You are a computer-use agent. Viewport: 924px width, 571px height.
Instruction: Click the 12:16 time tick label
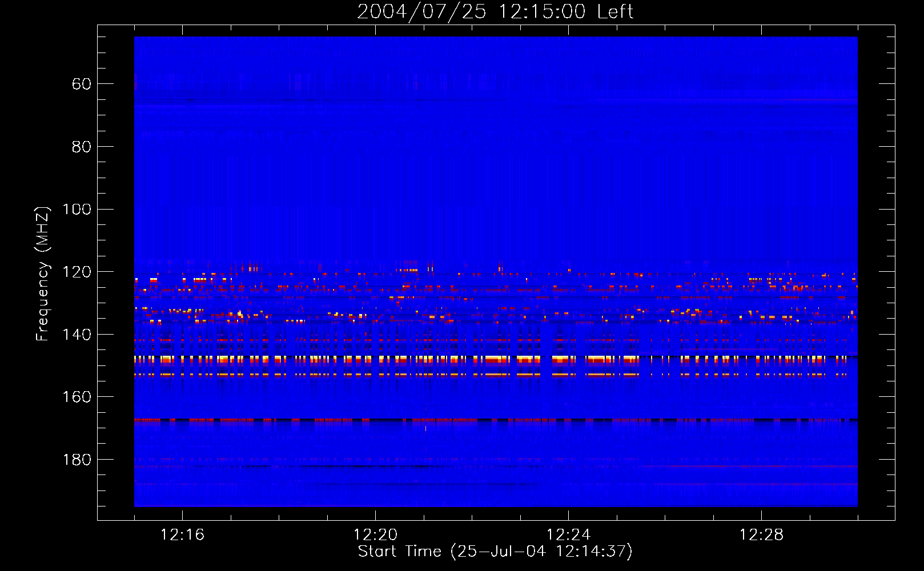[x=182, y=535]
